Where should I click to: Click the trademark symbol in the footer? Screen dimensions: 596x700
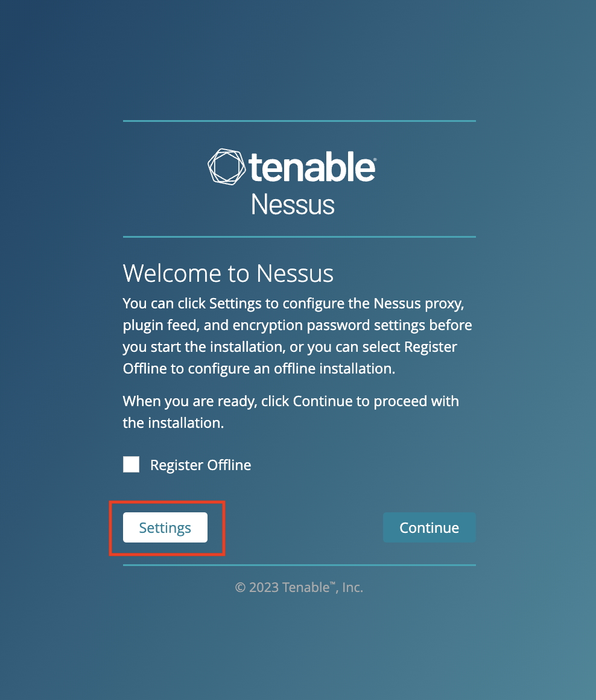coord(332,584)
